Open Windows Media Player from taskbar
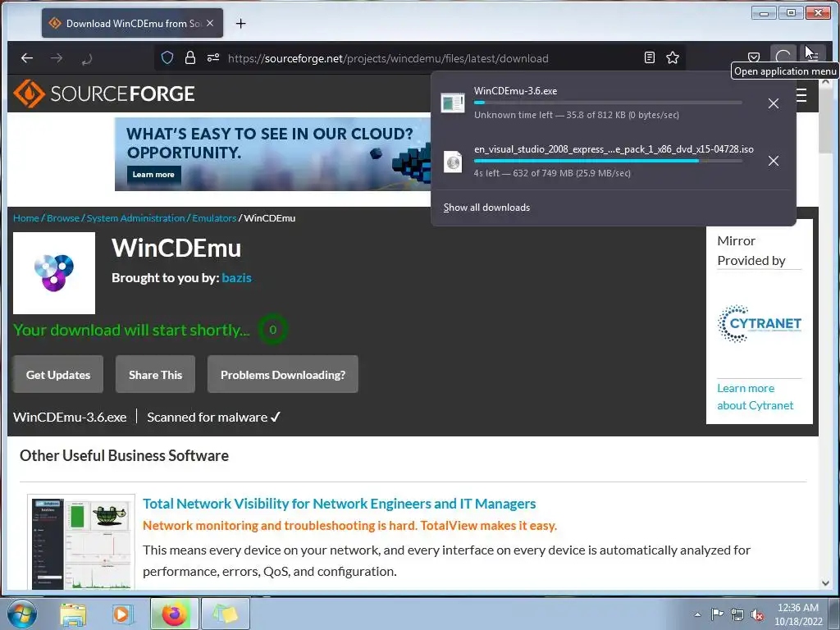The width and height of the screenshot is (840, 630). pos(121,614)
